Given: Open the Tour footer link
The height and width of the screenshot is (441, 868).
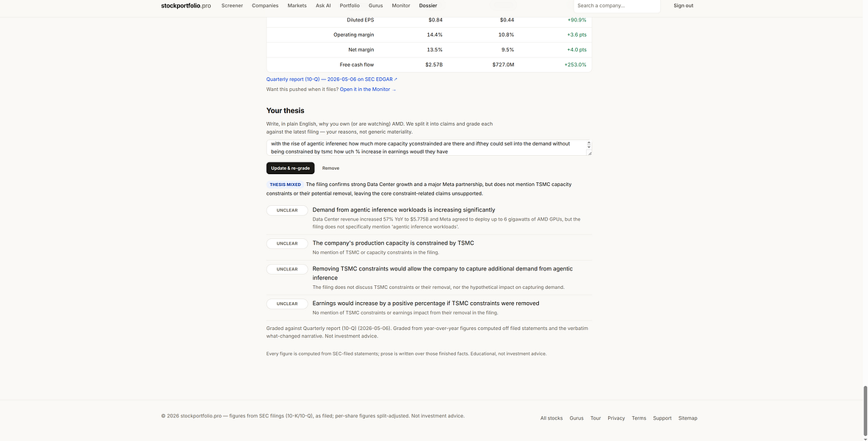Looking at the screenshot, I should 596,418.
